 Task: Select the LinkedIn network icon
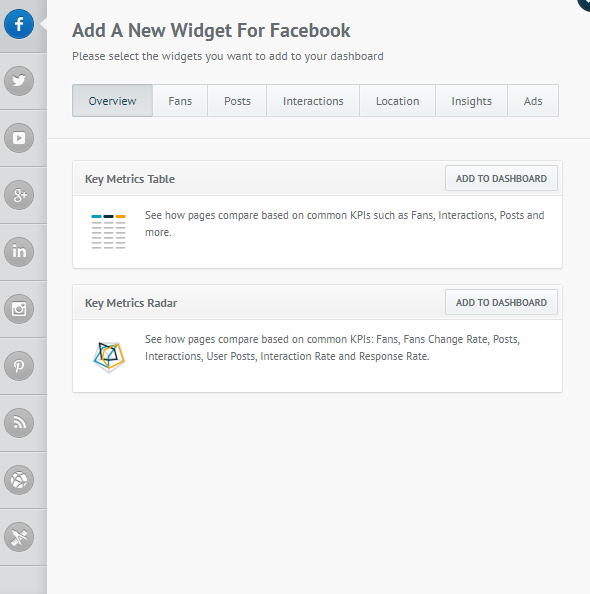[19, 252]
